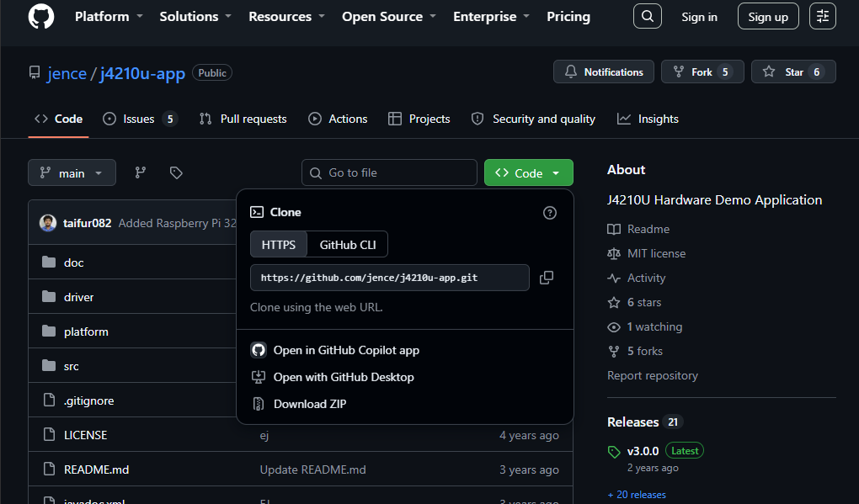The width and height of the screenshot is (859, 504).
Task: Click Sign in link
Action: click(x=699, y=17)
